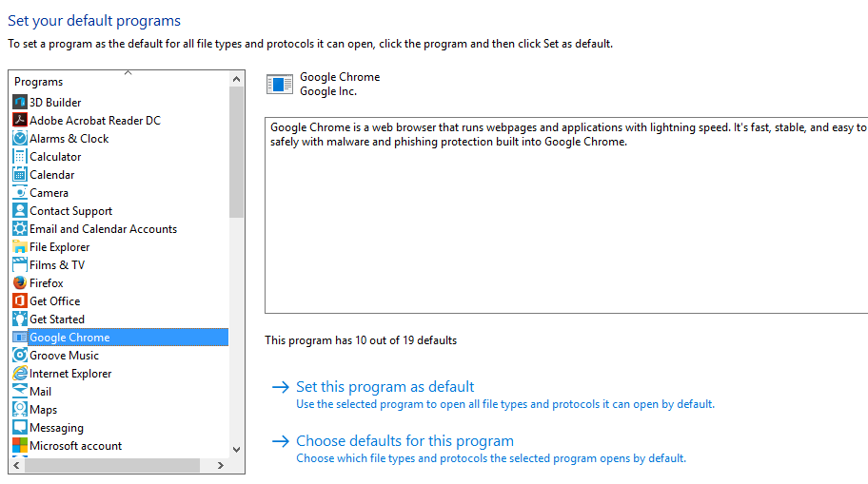Image resolution: width=868 pixels, height=484 pixels.
Task: Click the horizontal scroll right arrow
Action: 220,465
